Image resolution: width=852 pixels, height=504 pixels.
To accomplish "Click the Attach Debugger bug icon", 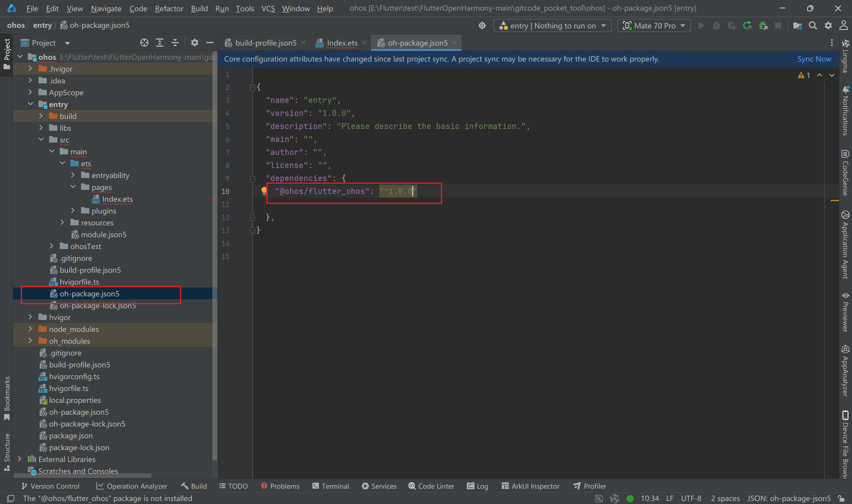I will [763, 26].
